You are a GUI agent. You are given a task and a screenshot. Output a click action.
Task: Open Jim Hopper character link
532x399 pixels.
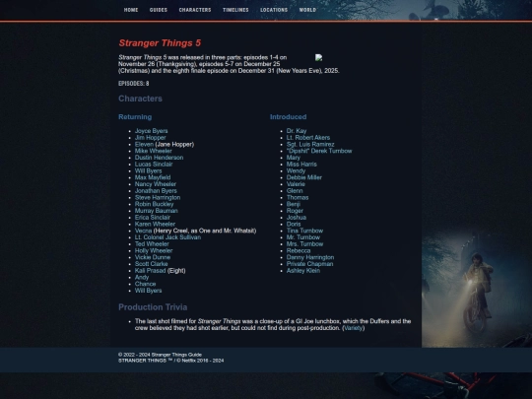tap(151, 138)
